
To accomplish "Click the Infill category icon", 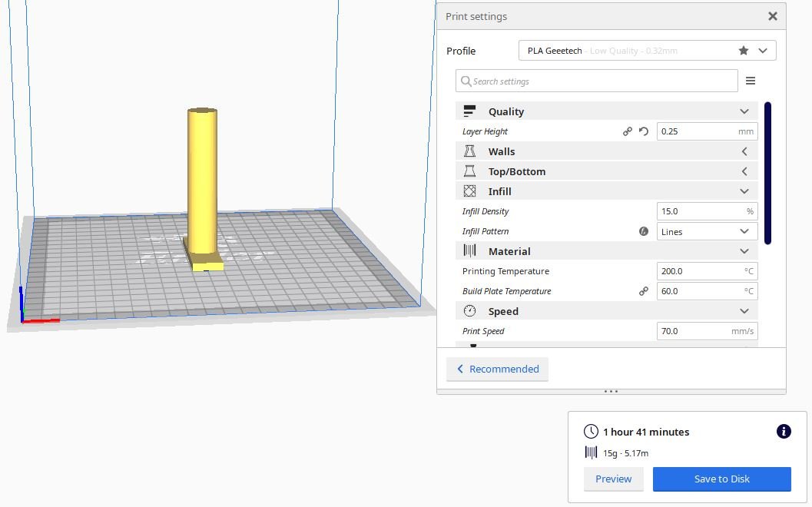I will tap(469, 191).
